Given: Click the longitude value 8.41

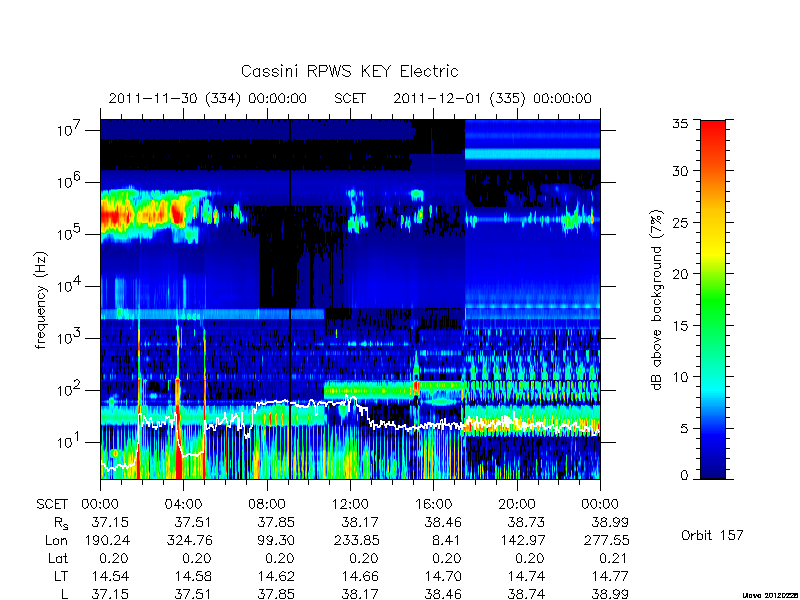Looking at the screenshot, I should coord(446,540).
